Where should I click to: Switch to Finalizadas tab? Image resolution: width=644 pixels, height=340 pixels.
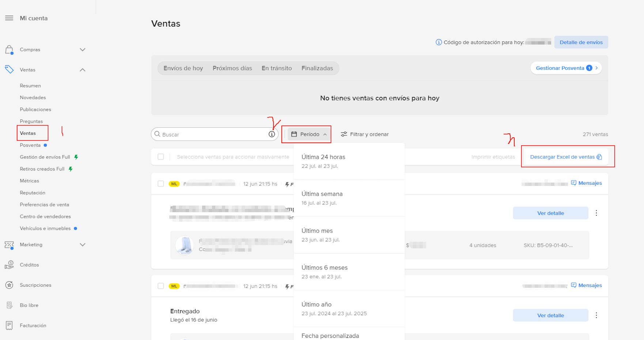pos(317,68)
